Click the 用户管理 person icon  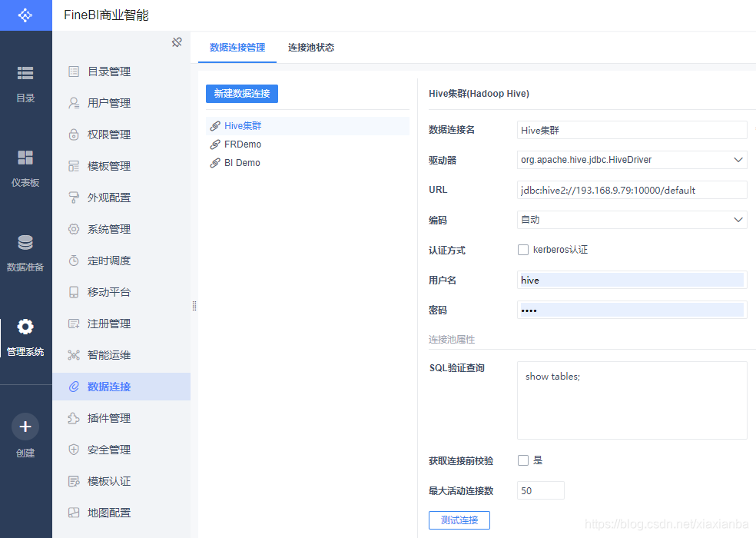[x=74, y=103]
